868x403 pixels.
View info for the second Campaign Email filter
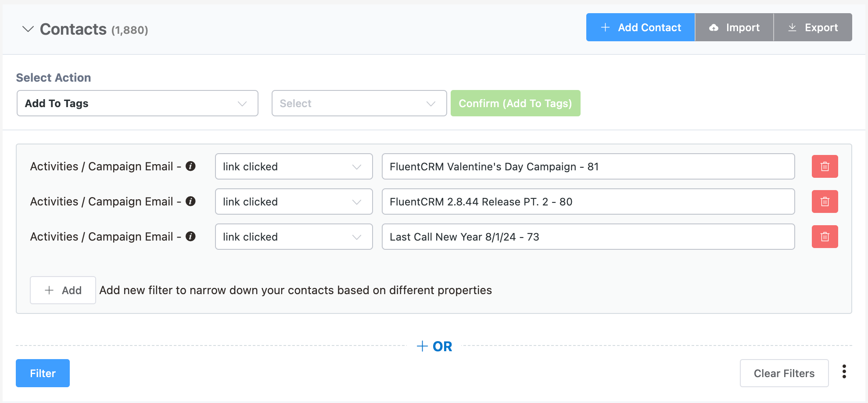point(190,201)
